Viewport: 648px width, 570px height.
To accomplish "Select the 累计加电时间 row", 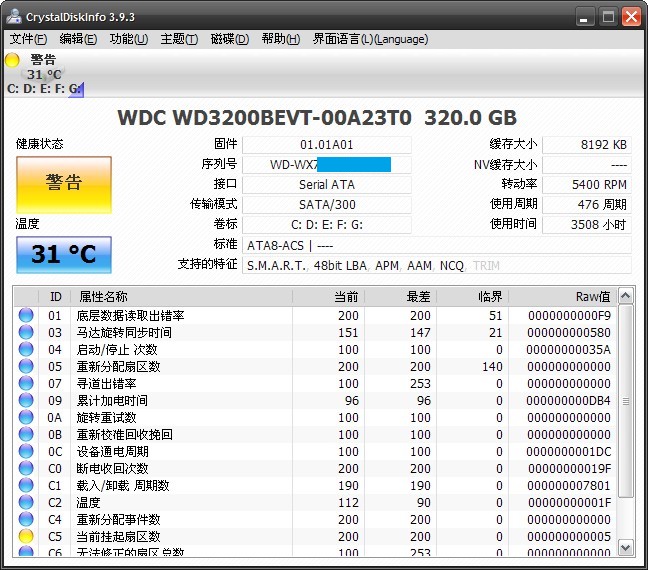I will tap(315, 400).
